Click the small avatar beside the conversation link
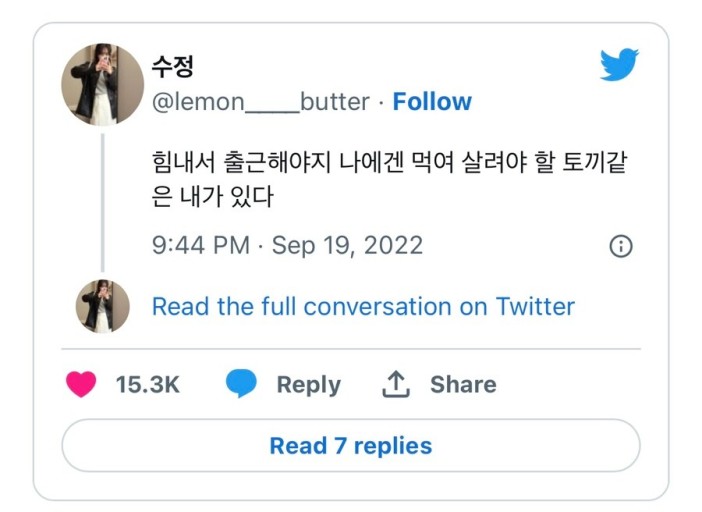The height and width of the screenshot is (512, 702). point(103,306)
